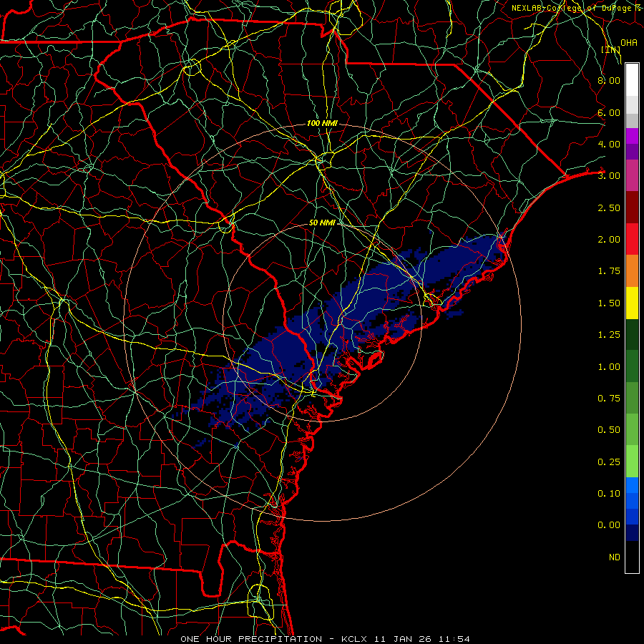Click the ND legend label
Viewport: 644px width, 644px height.
pyautogui.click(x=615, y=557)
